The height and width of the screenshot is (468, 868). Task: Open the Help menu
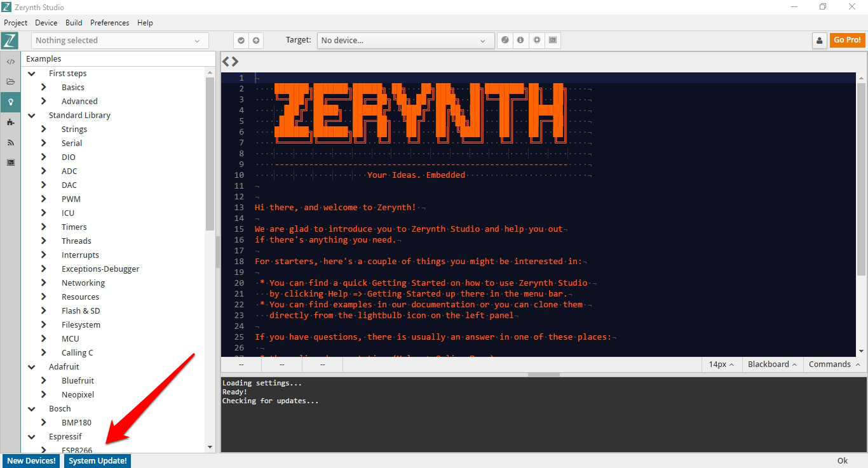click(145, 23)
